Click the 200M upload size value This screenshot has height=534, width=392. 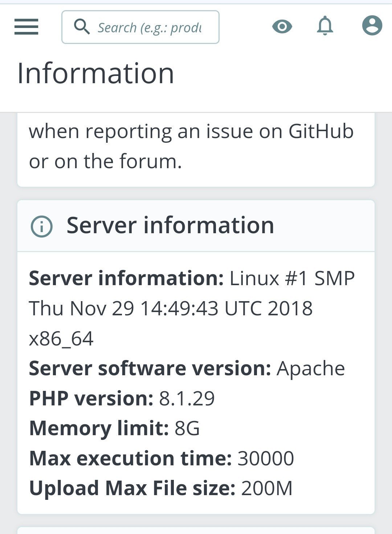pos(267,488)
